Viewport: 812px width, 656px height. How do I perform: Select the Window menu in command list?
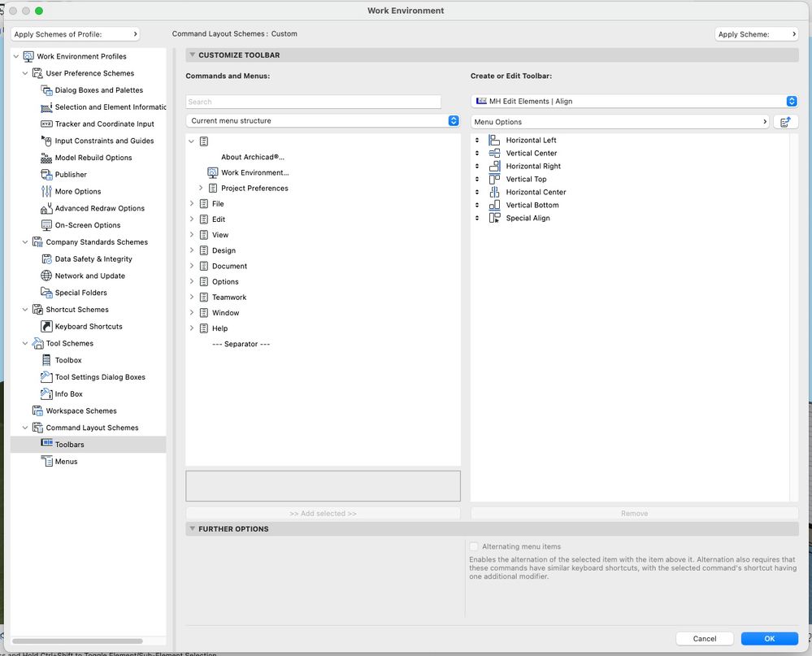(225, 312)
